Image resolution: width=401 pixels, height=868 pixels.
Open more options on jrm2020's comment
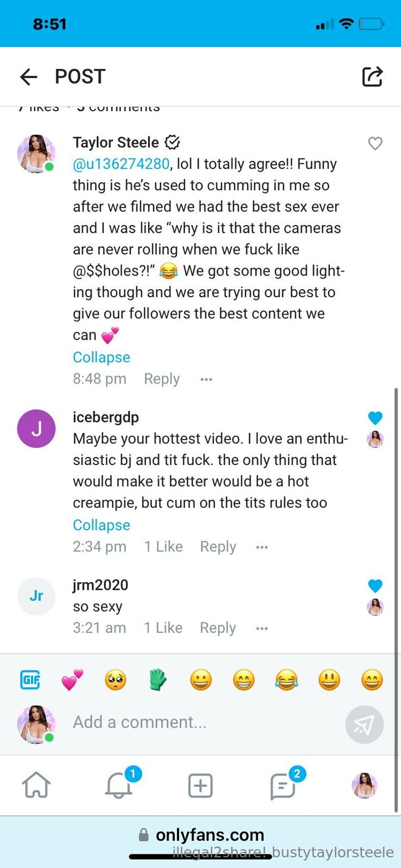[x=262, y=628]
